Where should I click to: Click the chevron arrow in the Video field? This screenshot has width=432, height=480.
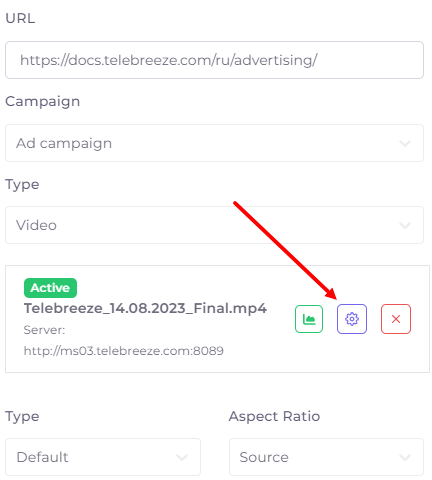405,225
